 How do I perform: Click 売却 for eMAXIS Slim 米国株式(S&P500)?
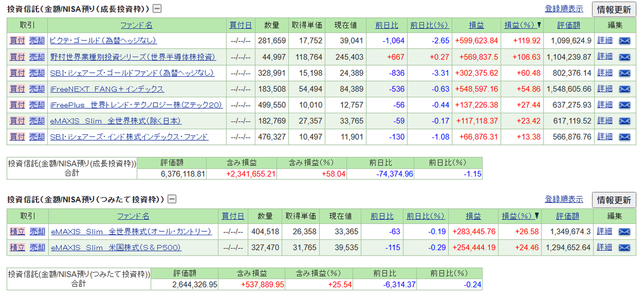(x=37, y=248)
